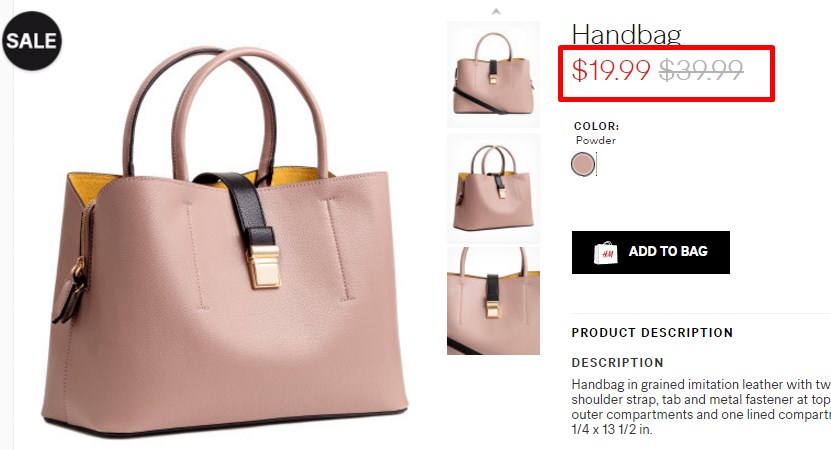Select the second thumbnail showing angled bag view

pos(493,188)
